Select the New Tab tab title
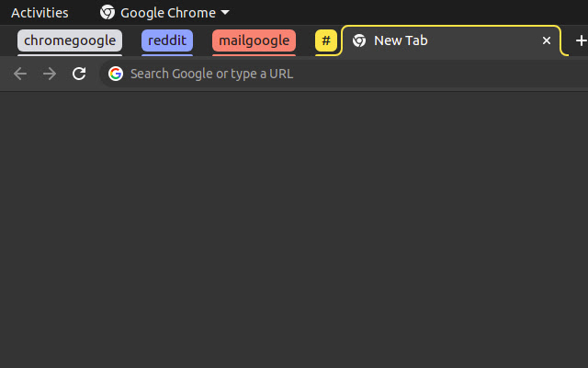 tap(401, 40)
